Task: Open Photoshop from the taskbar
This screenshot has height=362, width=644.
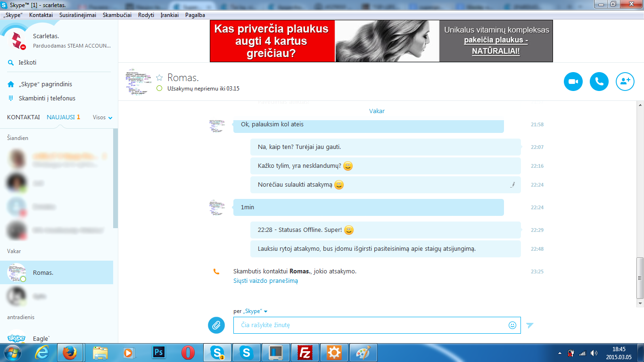Action: click(159, 352)
